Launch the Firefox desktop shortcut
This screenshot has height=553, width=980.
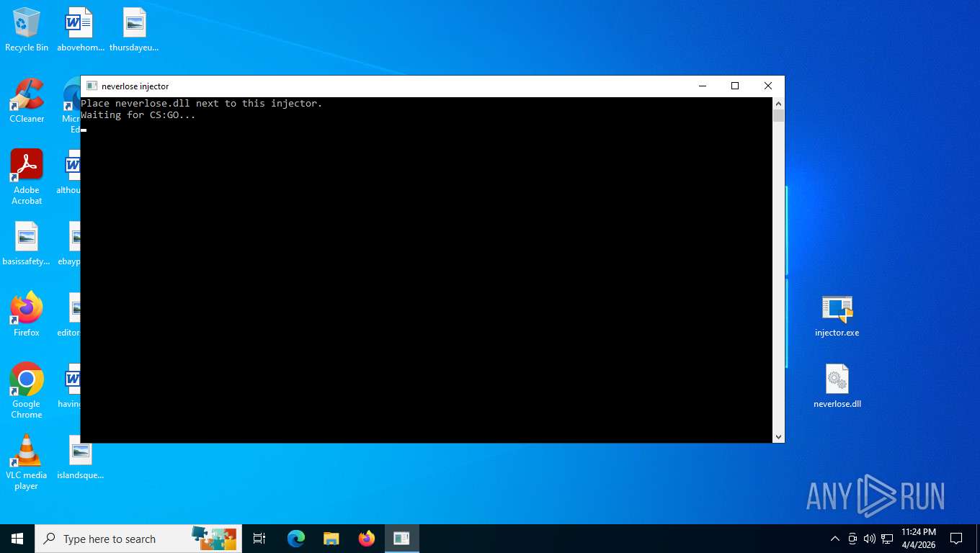coord(27,315)
